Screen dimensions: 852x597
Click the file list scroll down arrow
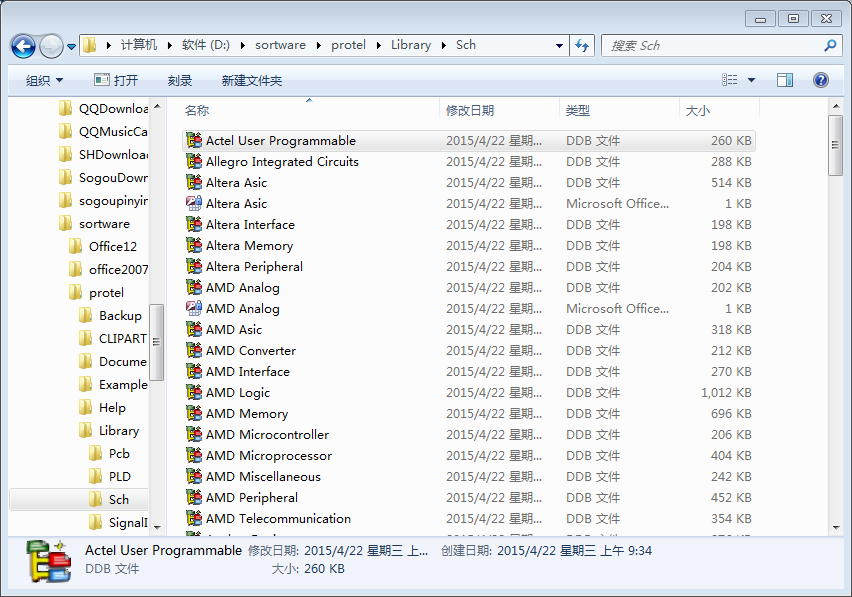coord(836,527)
